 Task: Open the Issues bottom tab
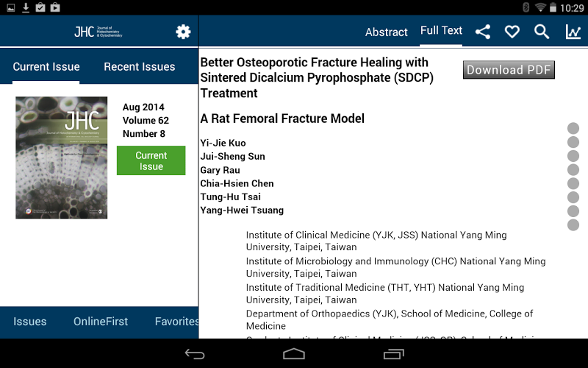pos(30,322)
